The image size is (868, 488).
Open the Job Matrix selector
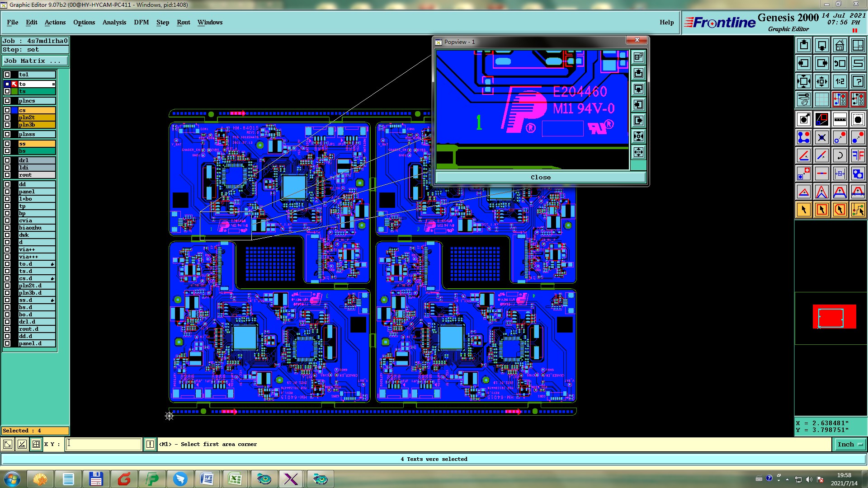(35, 61)
